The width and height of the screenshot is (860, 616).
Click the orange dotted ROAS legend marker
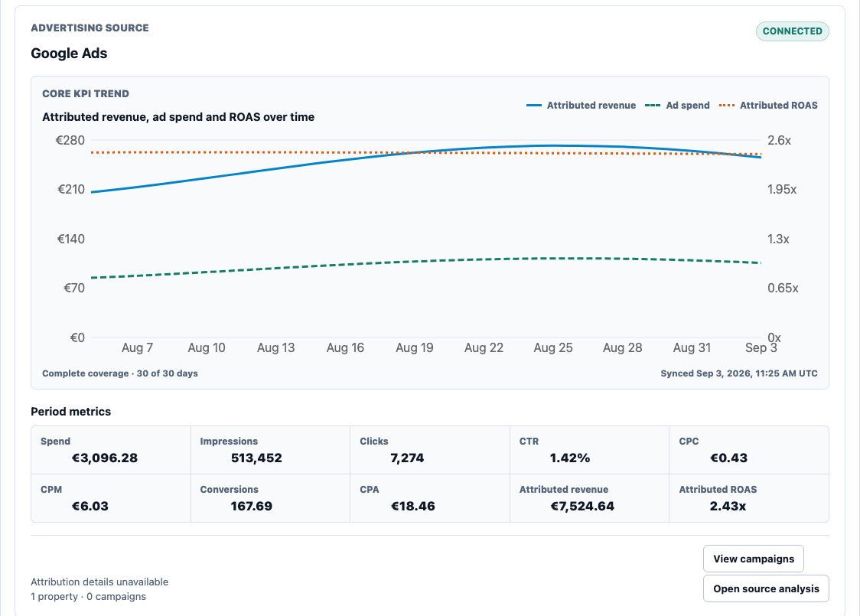tap(727, 106)
